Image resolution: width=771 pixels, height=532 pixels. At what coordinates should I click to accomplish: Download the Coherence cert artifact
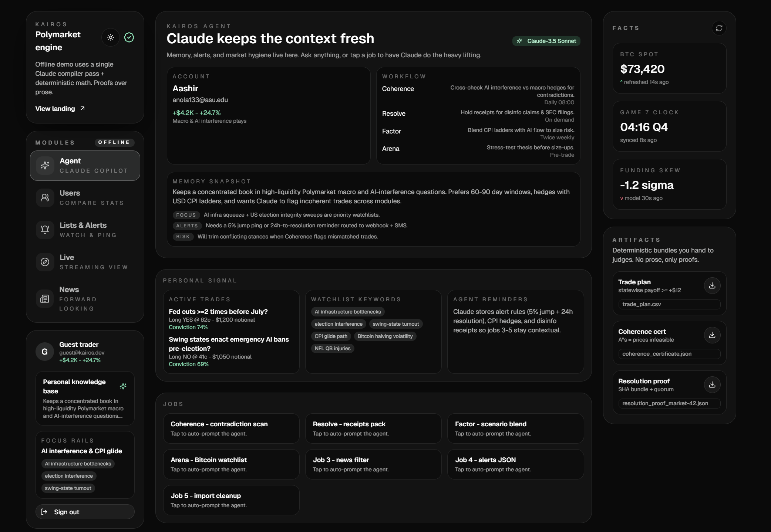[x=712, y=335]
